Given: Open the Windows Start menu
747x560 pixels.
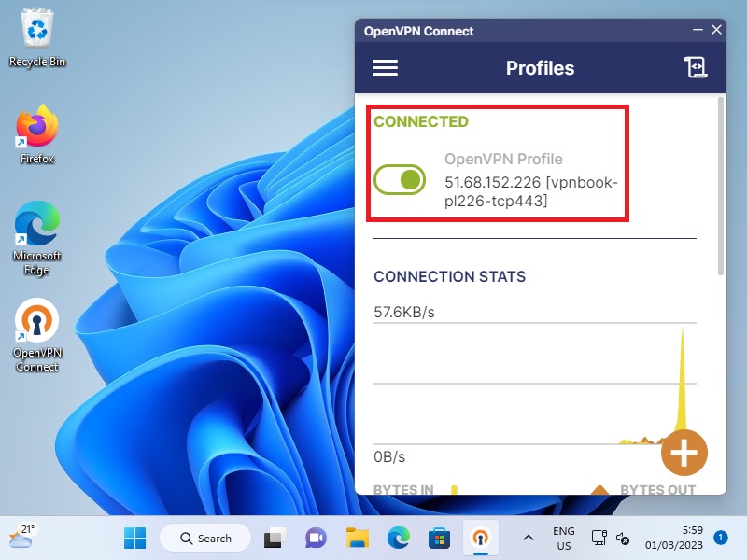Looking at the screenshot, I should tap(135, 538).
